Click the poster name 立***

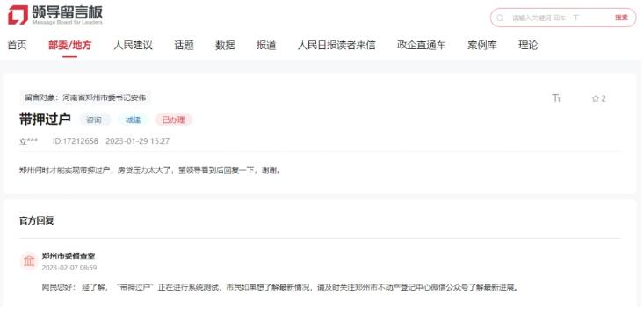28,141
